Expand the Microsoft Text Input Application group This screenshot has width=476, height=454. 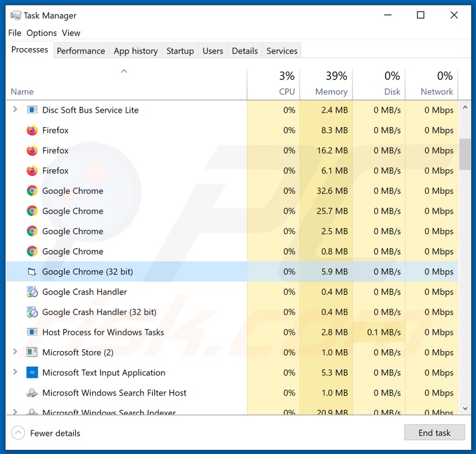15,372
